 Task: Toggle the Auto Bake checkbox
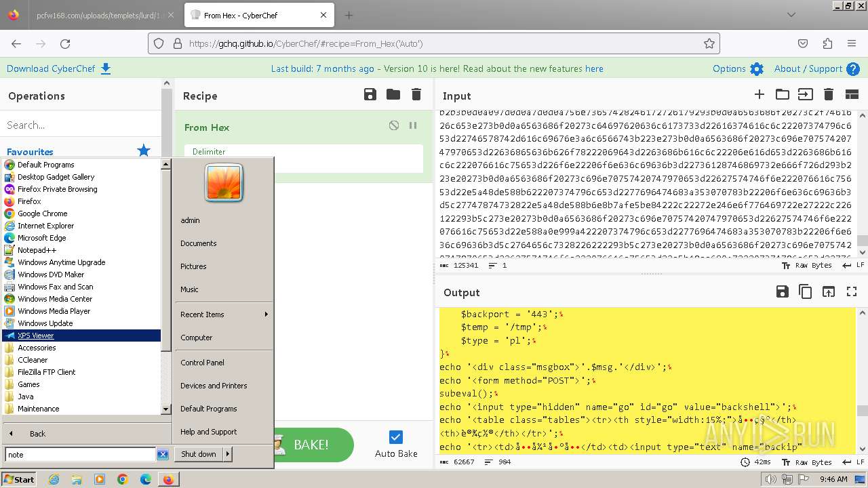[396, 437]
